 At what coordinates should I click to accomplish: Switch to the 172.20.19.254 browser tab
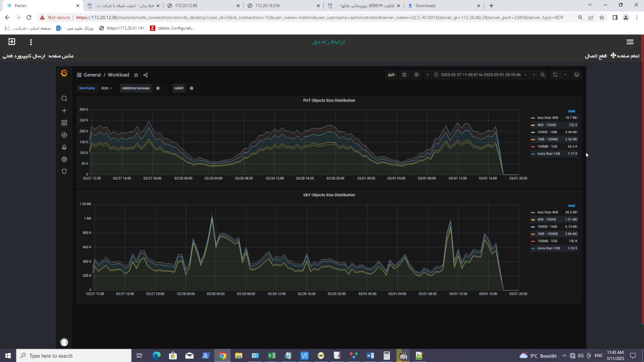(282, 6)
